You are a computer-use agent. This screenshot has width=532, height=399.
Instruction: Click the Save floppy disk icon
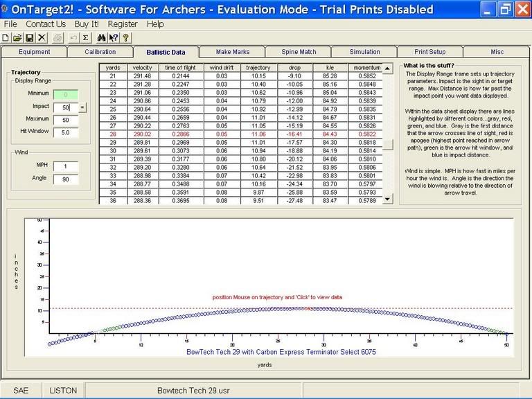[x=30, y=37]
